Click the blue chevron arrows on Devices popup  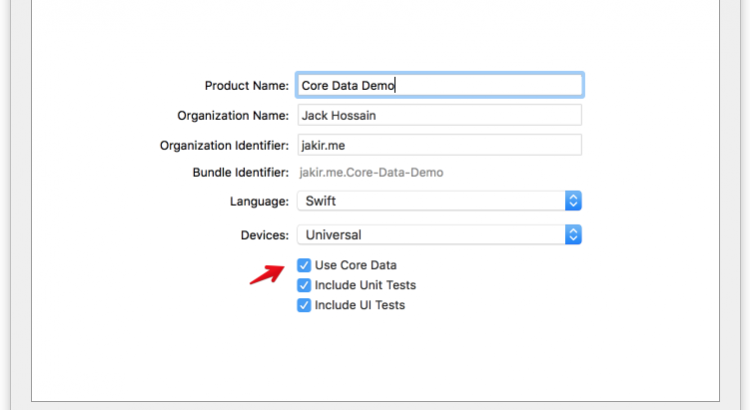click(x=573, y=235)
